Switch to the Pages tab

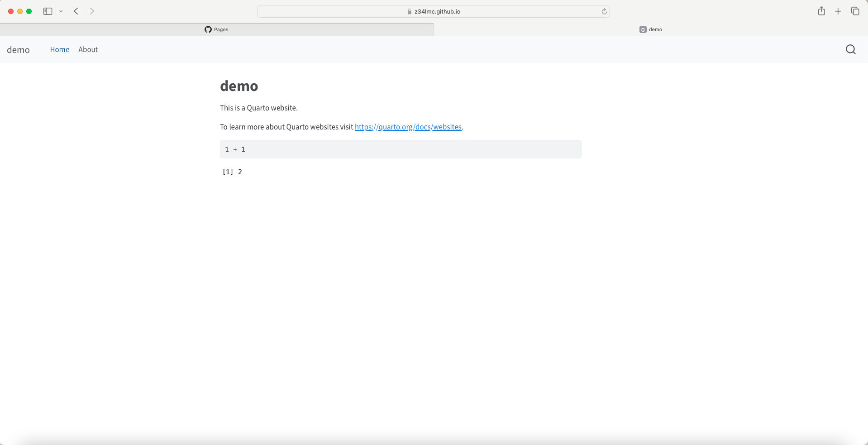tap(216, 29)
